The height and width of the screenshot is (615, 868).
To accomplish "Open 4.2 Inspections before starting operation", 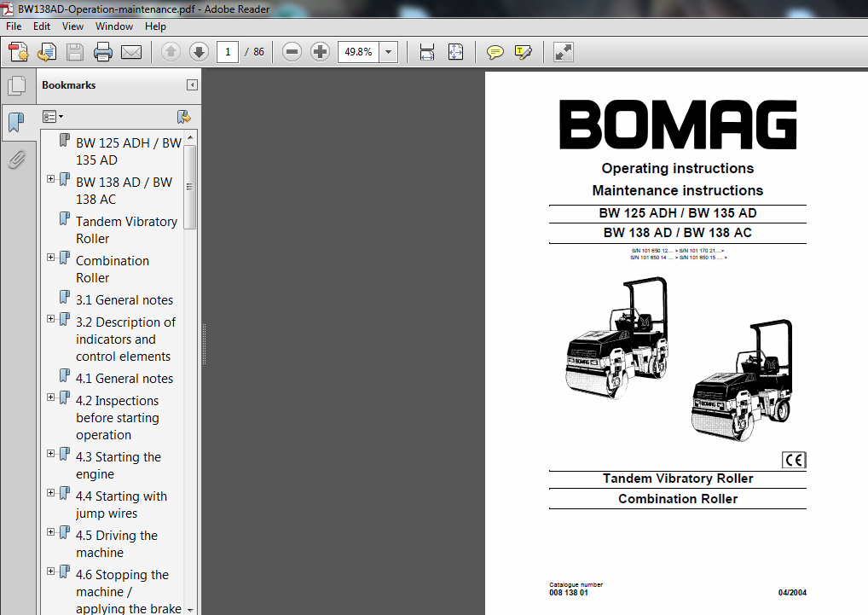I will (118, 418).
